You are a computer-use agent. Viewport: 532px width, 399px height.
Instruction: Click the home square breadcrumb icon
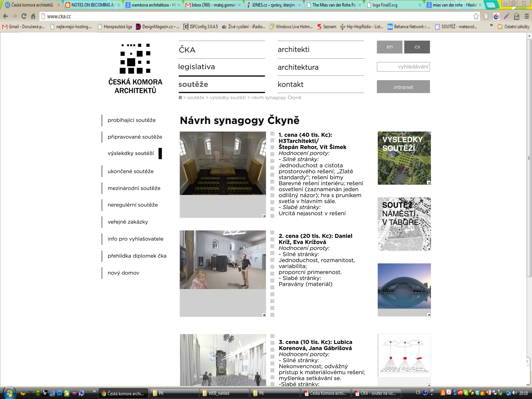(180, 97)
